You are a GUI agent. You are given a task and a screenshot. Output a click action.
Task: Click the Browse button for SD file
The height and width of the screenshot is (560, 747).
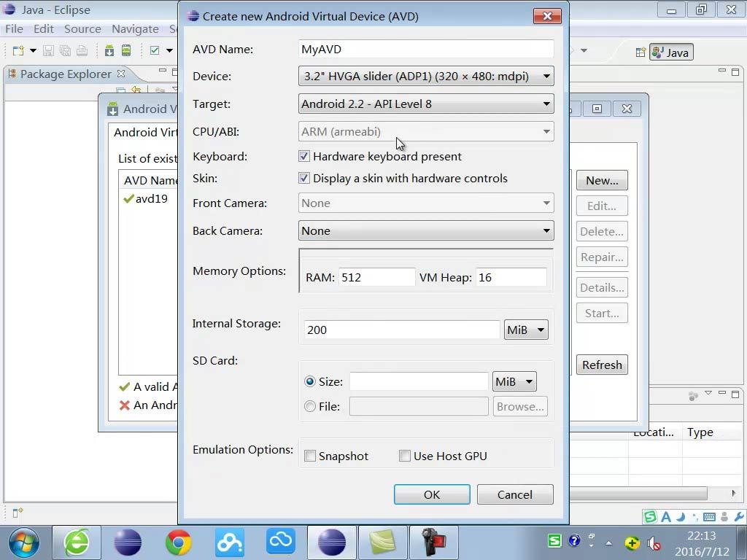tap(520, 406)
